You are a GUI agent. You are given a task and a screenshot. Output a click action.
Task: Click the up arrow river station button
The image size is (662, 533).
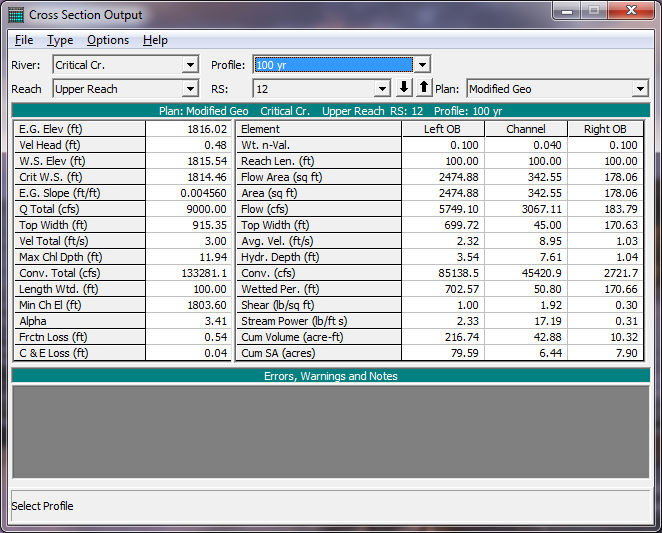click(424, 88)
